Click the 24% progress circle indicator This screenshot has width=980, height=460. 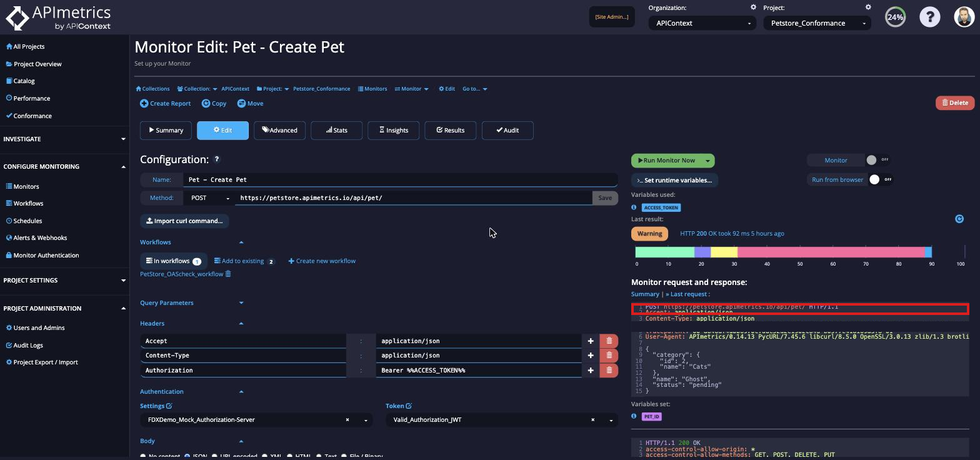click(895, 17)
